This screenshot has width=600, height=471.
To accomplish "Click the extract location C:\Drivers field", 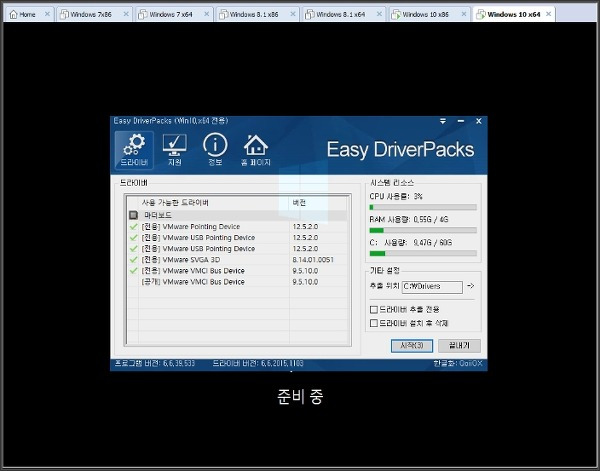I will 432,287.
